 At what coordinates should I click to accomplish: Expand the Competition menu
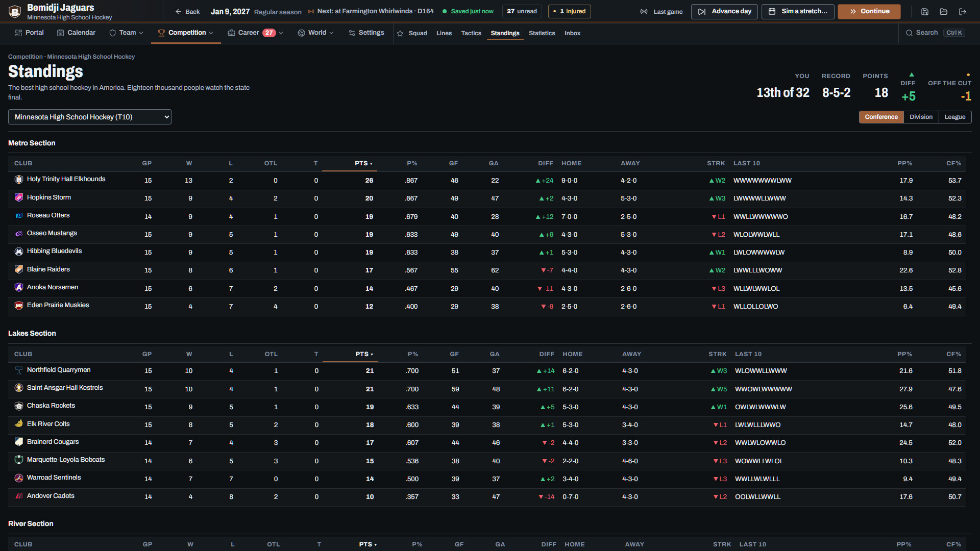(186, 33)
